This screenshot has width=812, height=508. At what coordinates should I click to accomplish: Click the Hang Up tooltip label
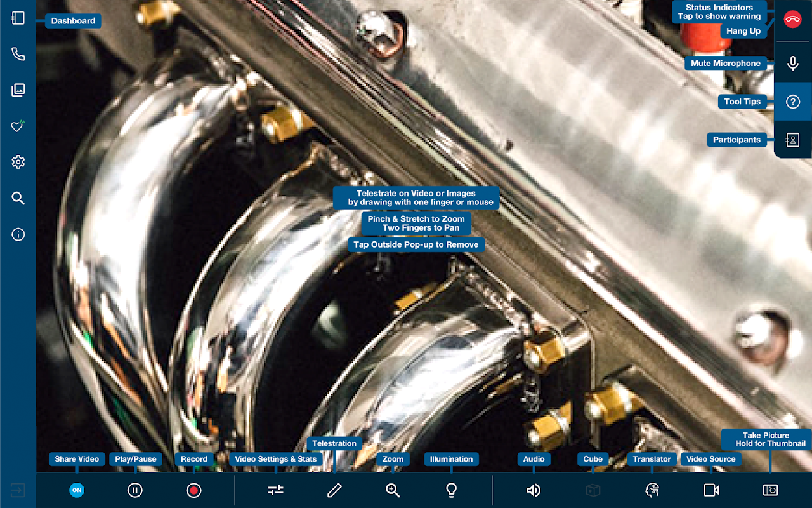click(743, 31)
